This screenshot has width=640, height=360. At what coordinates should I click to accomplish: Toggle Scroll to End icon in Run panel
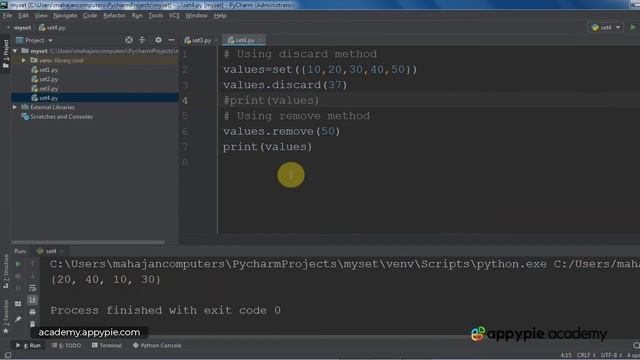[x=33, y=300]
